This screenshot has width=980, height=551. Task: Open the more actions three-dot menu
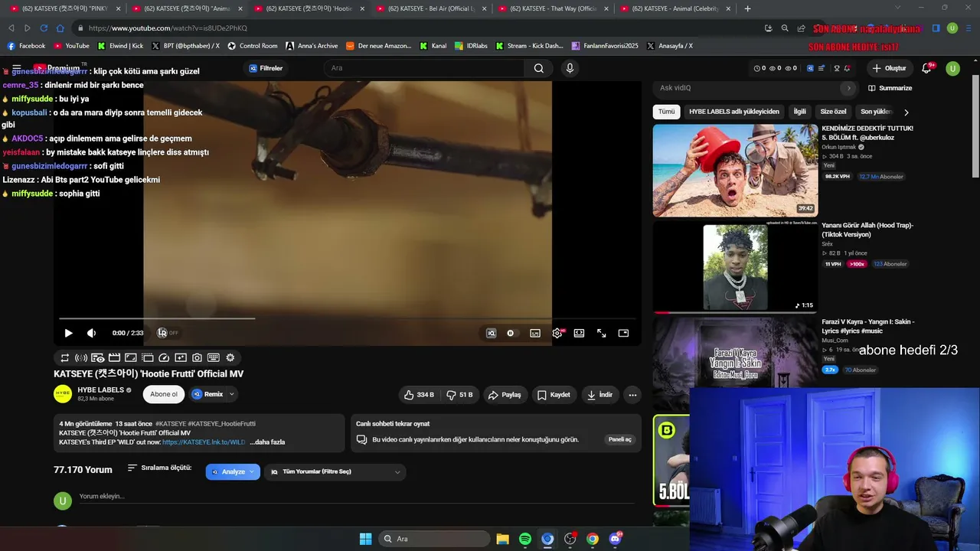click(632, 395)
